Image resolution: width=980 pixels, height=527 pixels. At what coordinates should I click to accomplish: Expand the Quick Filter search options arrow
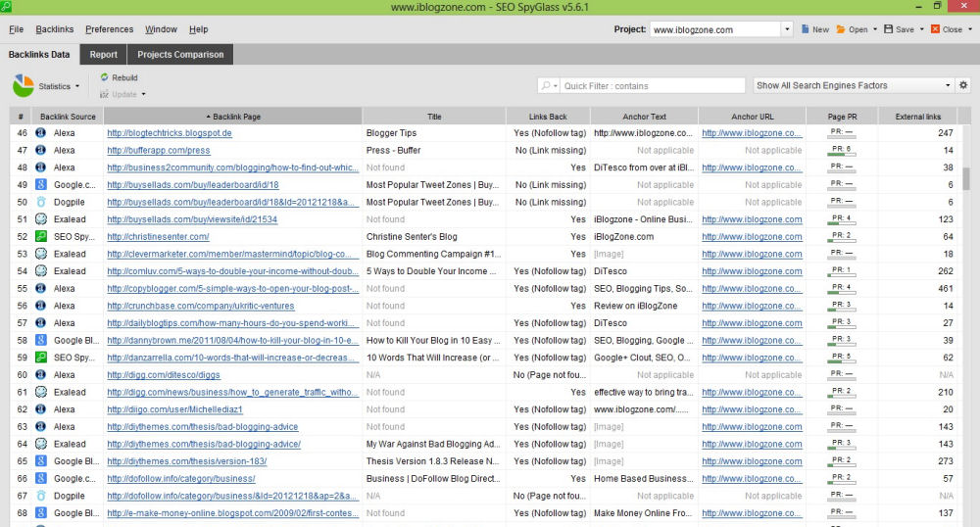point(556,86)
